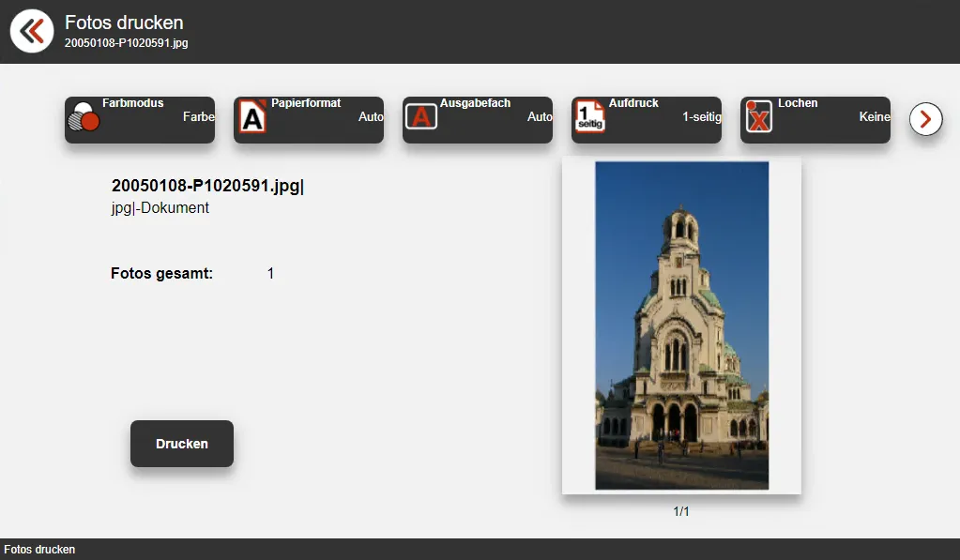
Task: Open the Ausgabefach 'Auto' value
Action: pos(540,117)
